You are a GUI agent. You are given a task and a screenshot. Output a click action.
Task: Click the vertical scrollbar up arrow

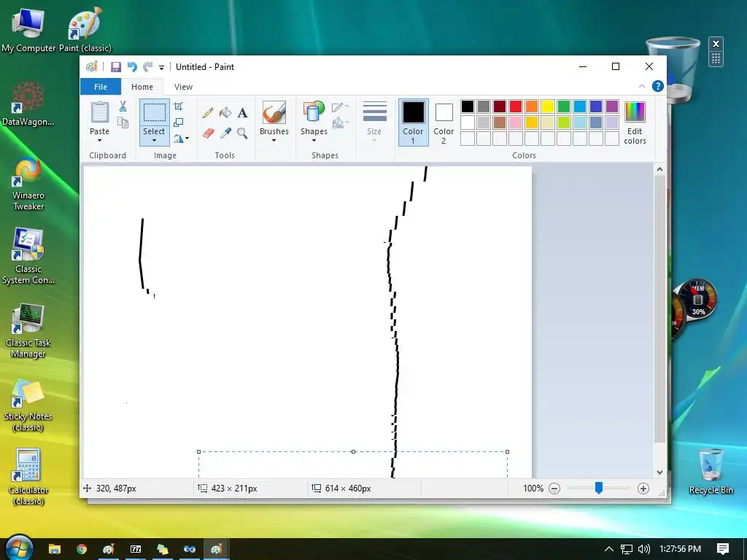pyautogui.click(x=659, y=169)
